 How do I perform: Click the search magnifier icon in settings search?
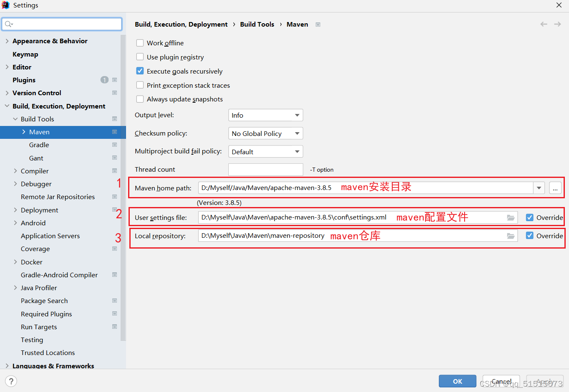tap(9, 24)
